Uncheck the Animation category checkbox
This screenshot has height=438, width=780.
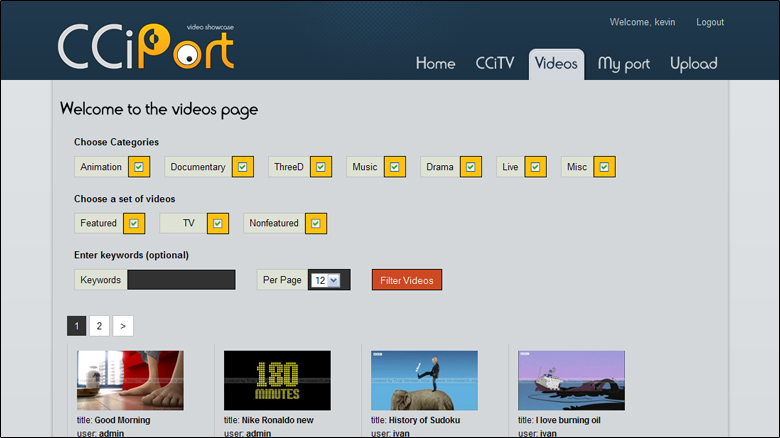(x=139, y=167)
